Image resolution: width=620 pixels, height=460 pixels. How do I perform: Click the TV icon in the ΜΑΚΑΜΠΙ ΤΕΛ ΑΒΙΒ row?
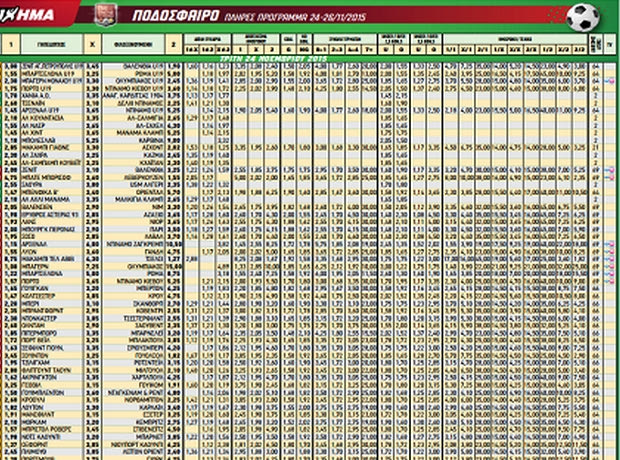click(609, 259)
